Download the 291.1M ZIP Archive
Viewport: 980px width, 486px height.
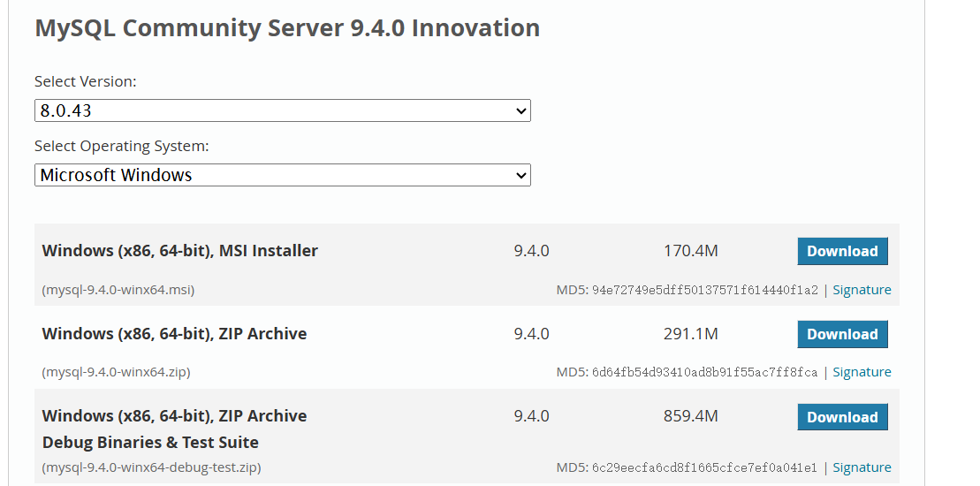tap(842, 334)
